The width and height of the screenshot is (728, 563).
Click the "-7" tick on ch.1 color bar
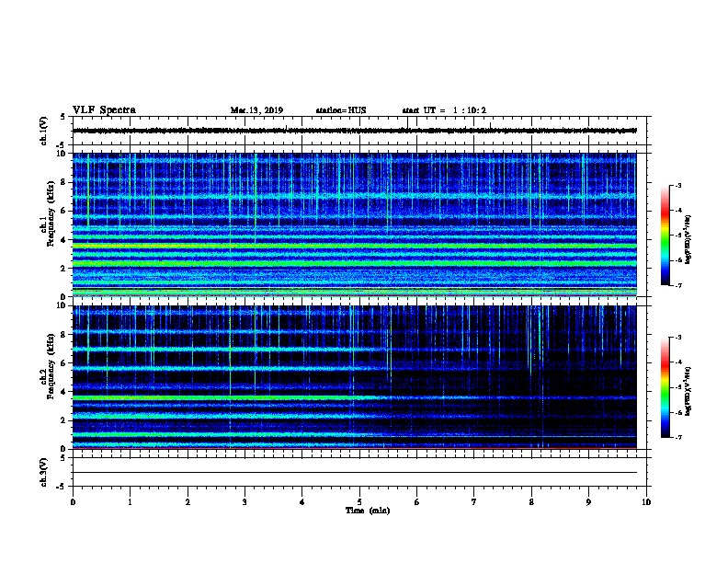(x=677, y=285)
